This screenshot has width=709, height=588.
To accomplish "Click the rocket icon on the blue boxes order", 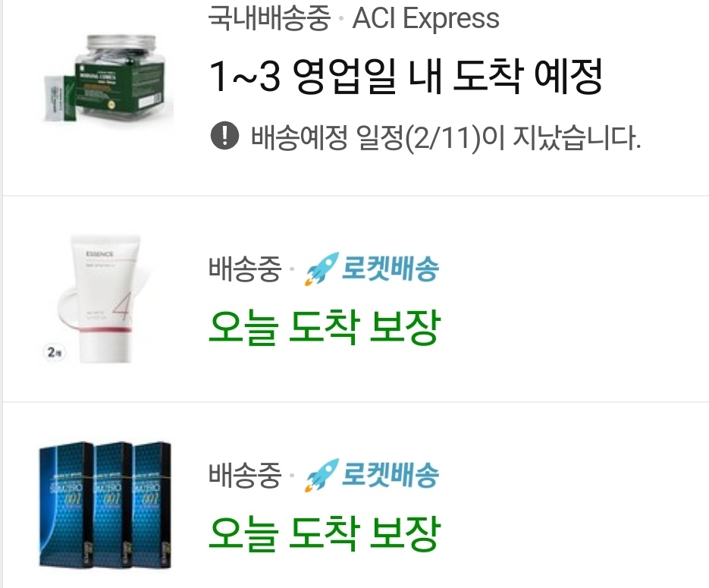I will (322, 475).
